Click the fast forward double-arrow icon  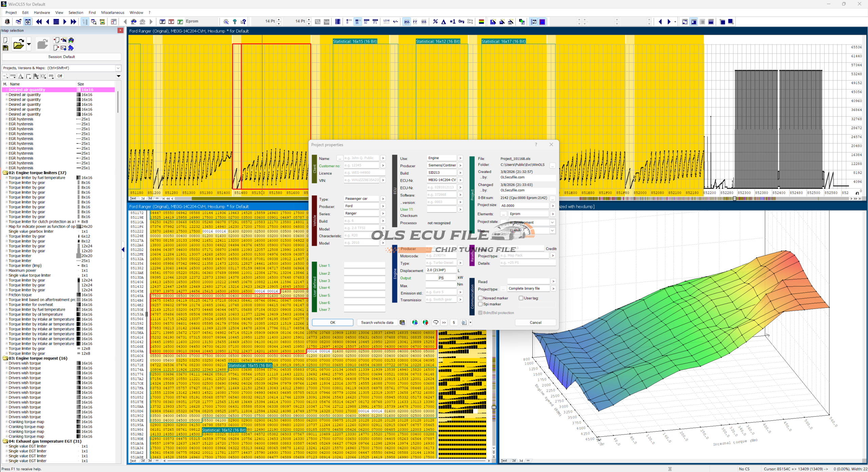tap(73, 22)
